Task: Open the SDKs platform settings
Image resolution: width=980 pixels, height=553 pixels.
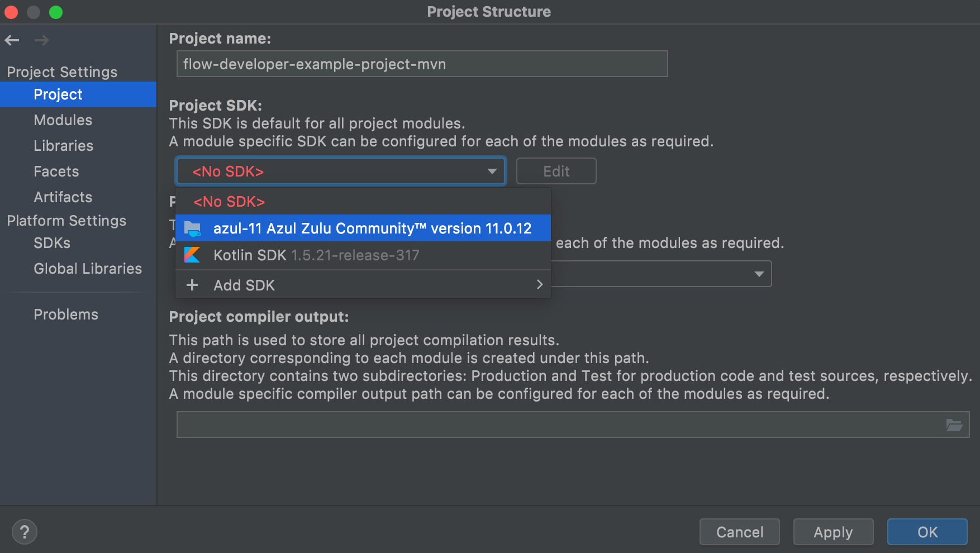Action: 52,243
